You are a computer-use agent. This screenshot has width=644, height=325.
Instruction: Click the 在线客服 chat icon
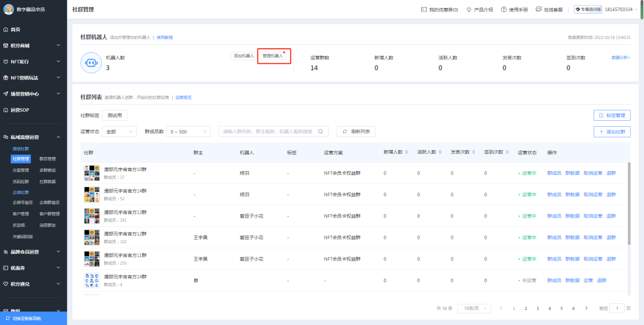538,10
